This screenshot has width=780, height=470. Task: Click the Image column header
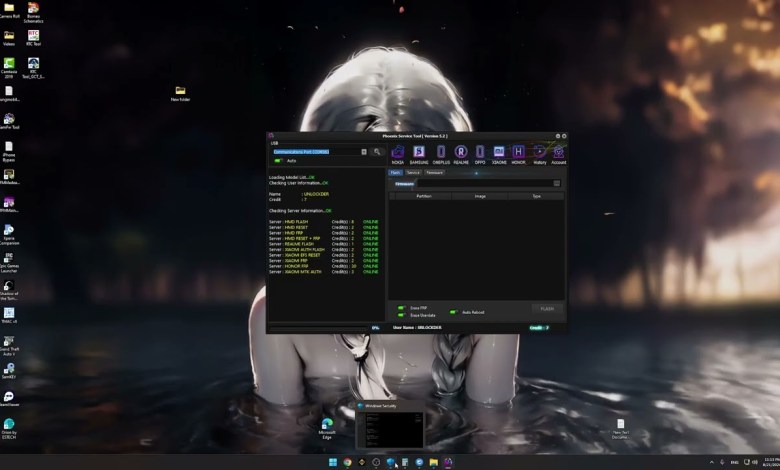[x=480, y=196]
